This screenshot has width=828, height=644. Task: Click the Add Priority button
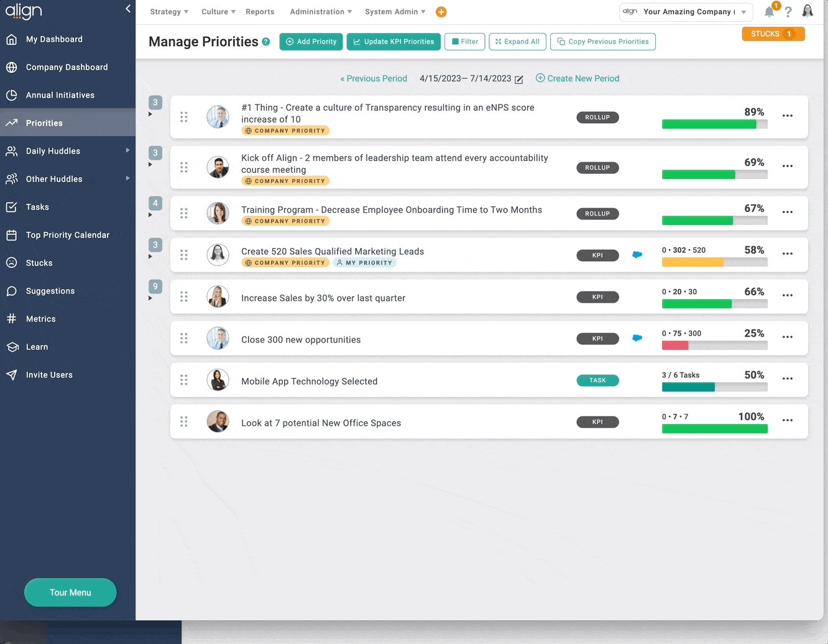coord(311,42)
